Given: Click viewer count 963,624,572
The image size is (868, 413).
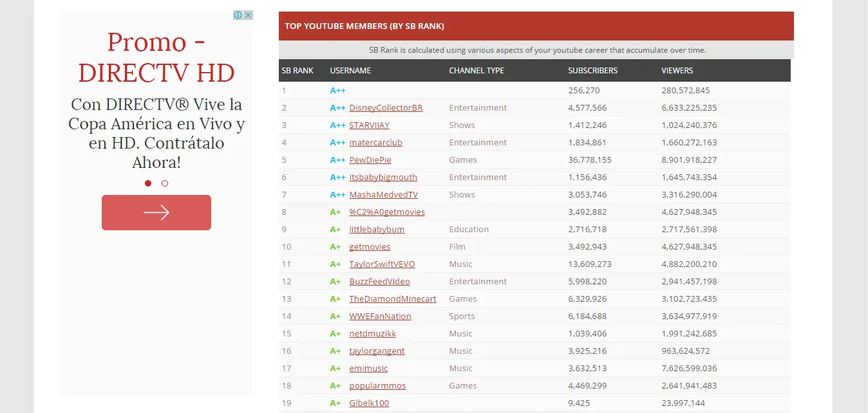Looking at the screenshot, I should coord(686,351).
